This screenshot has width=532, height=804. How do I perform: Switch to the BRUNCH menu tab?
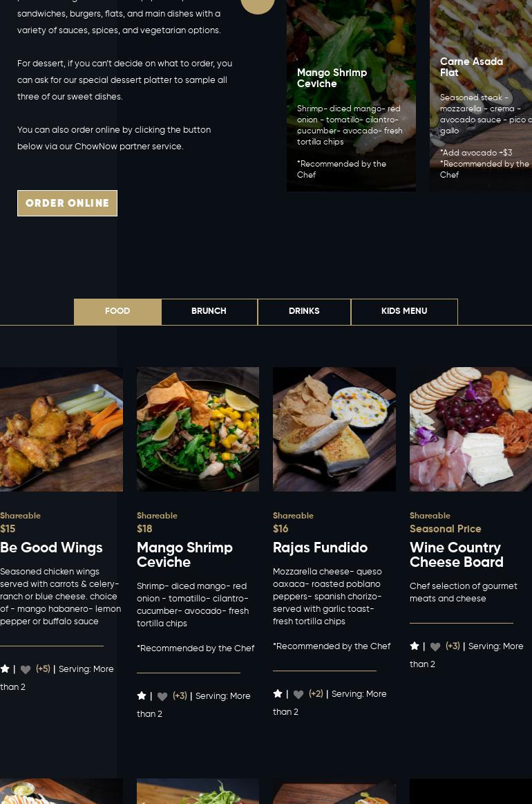209,311
